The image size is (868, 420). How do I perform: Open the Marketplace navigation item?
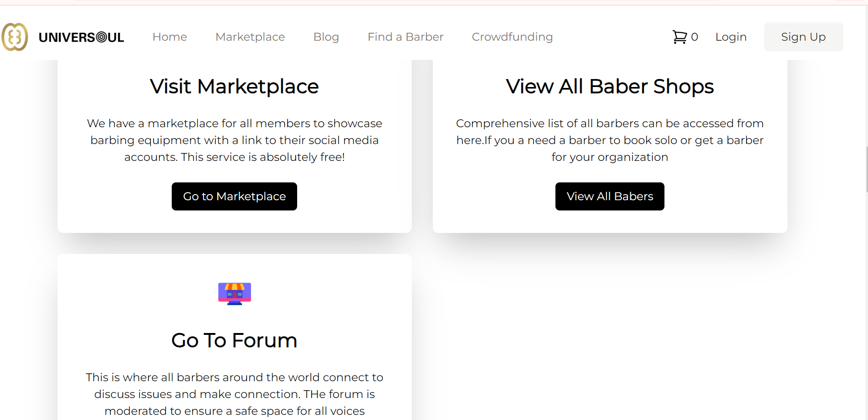250,36
